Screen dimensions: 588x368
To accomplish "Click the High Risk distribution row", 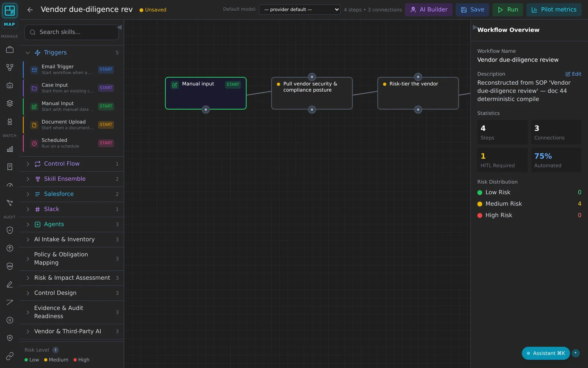I will (x=529, y=215).
